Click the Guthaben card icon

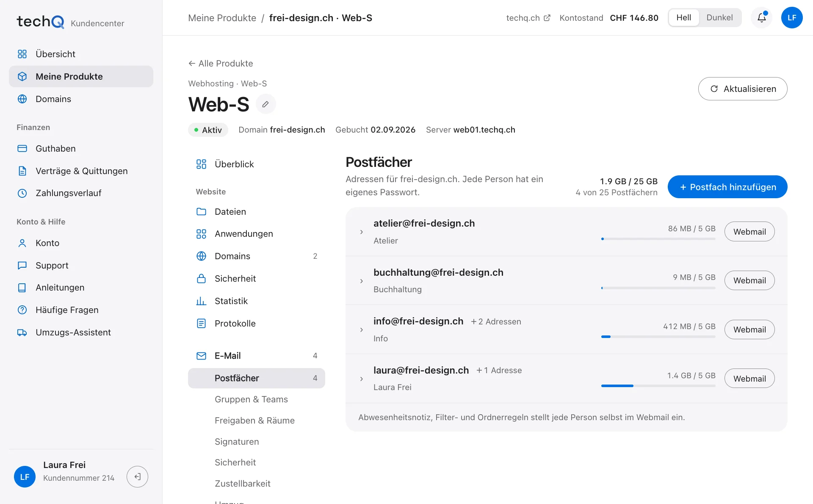click(x=22, y=149)
